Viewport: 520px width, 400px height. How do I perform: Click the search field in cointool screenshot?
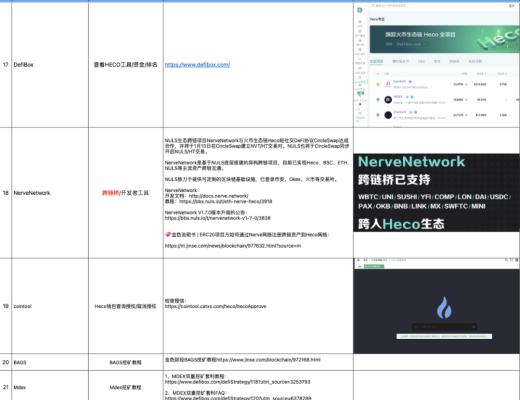(444, 327)
